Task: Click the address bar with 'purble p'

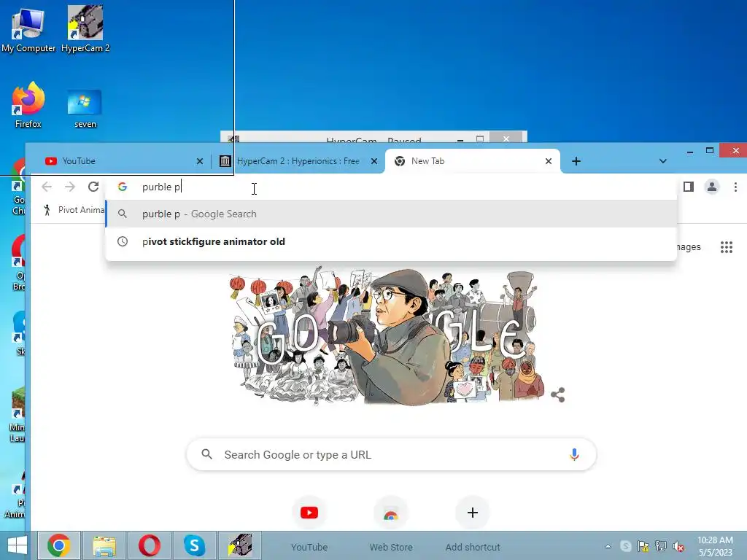Action: [391, 187]
